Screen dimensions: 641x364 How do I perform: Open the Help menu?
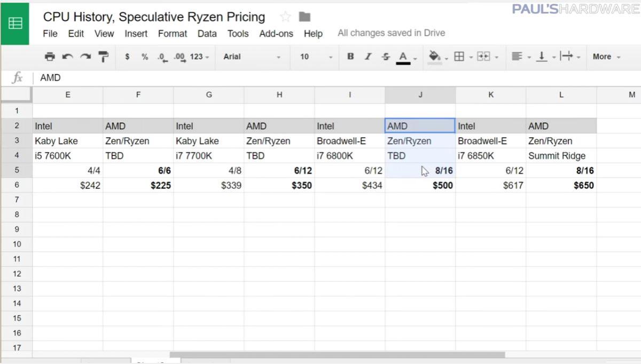313,33
